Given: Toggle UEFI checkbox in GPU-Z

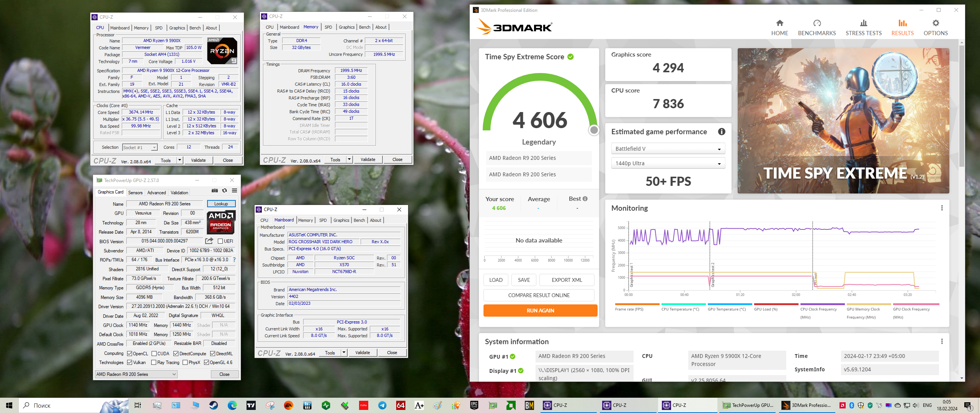Looking at the screenshot, I should [220, 241].
